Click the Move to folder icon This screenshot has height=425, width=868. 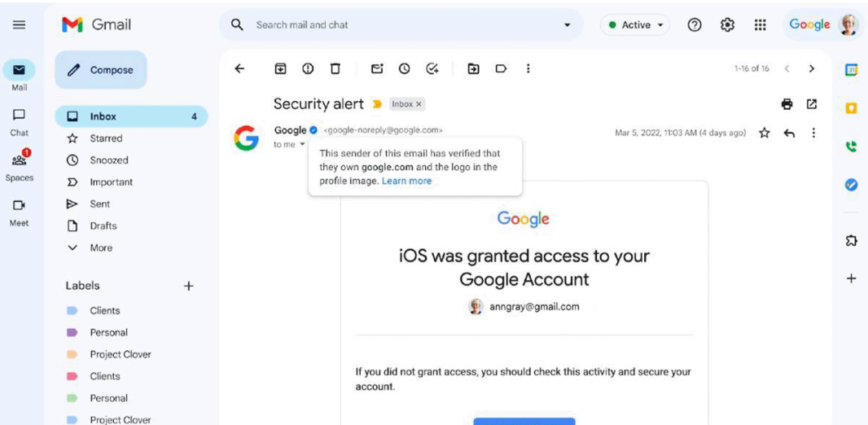pyautogui.click(x=473, y=68)
